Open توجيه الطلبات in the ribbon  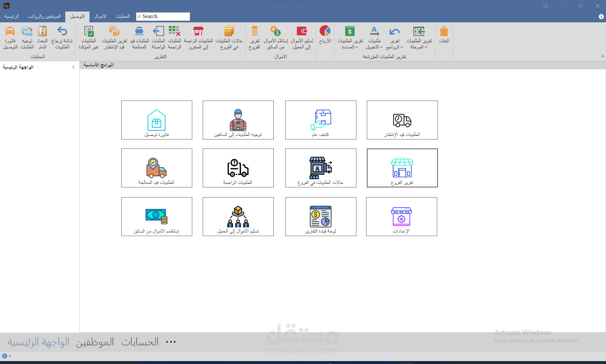pyautogui.click(x=27, y=37)
